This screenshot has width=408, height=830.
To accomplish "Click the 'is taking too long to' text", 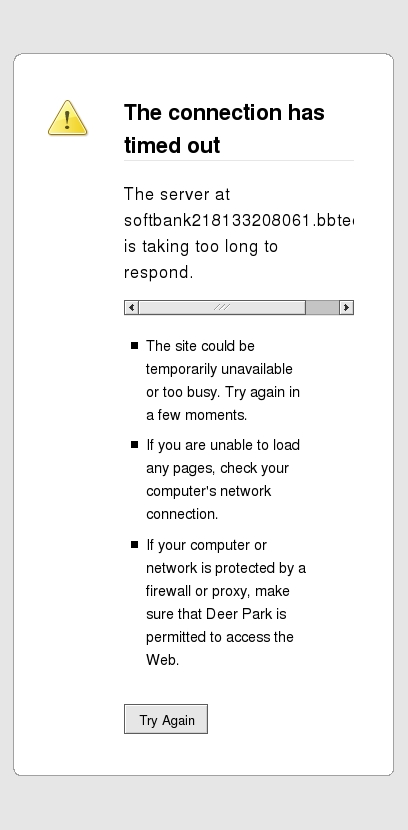I will coord(201,246).
